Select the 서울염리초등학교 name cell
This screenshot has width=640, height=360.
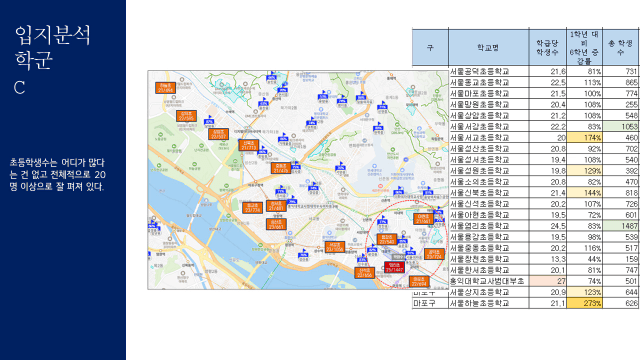[x=489, y=226]
